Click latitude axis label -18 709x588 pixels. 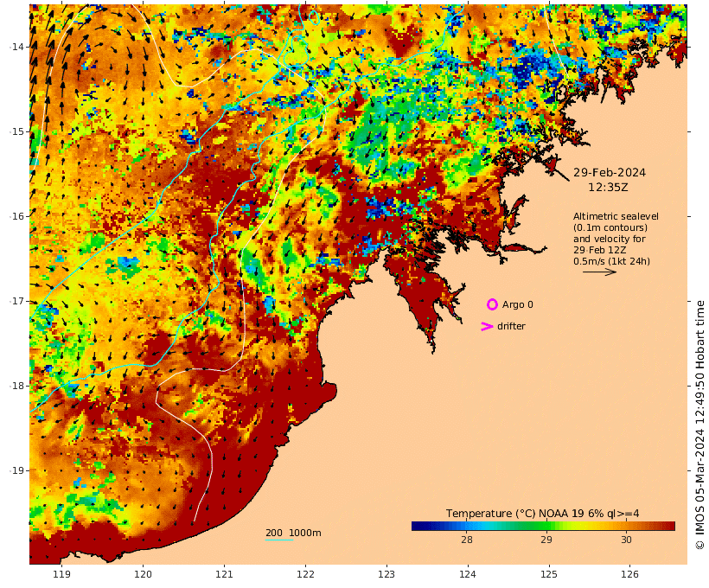[17, 386]
